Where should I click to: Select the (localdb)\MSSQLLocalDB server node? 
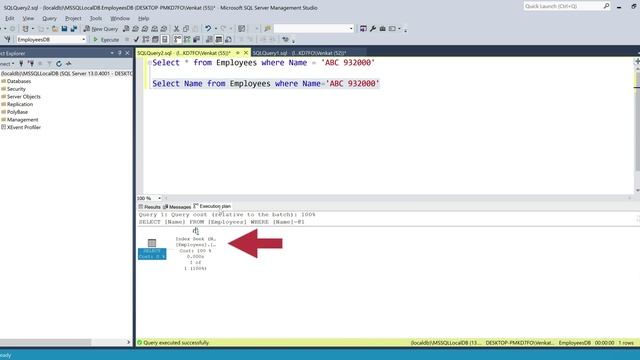67,73
